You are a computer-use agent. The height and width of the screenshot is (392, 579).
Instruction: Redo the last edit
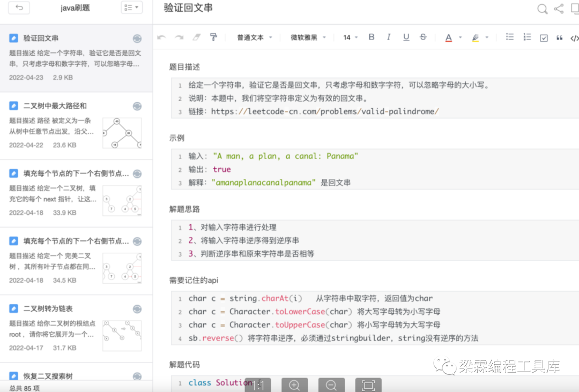[x=179, y=37]
